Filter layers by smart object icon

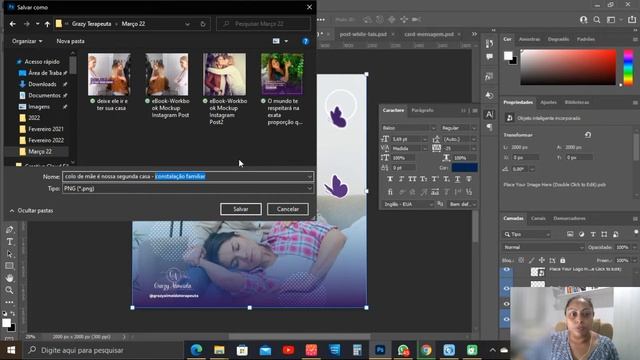616,234
